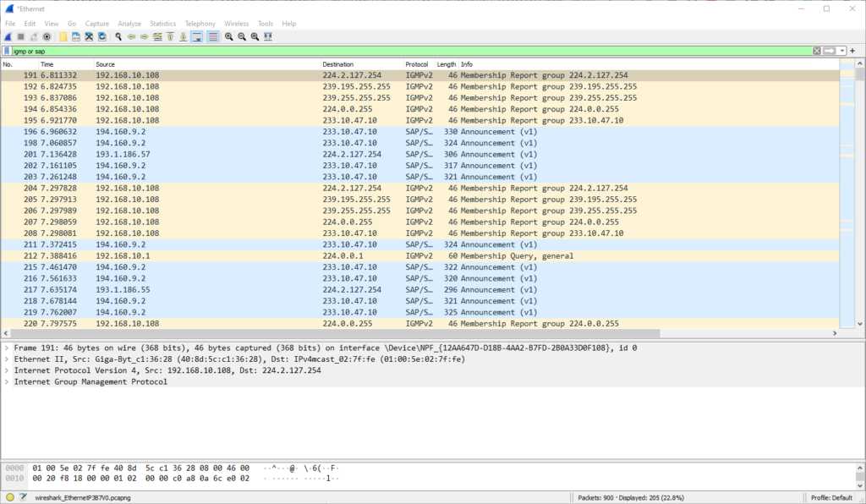
Task: Add a display filter button
Action: [852, 51]
